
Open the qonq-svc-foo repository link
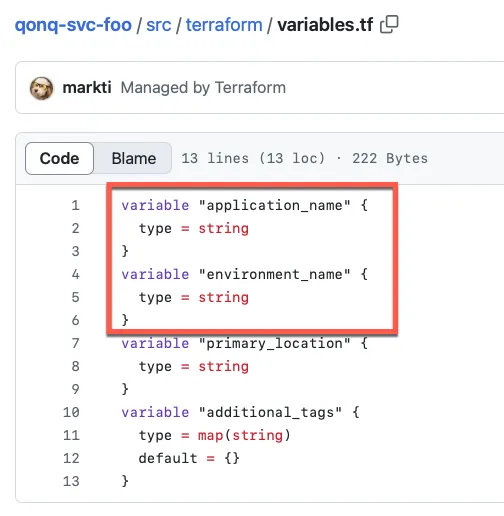(x=73, y=25)
